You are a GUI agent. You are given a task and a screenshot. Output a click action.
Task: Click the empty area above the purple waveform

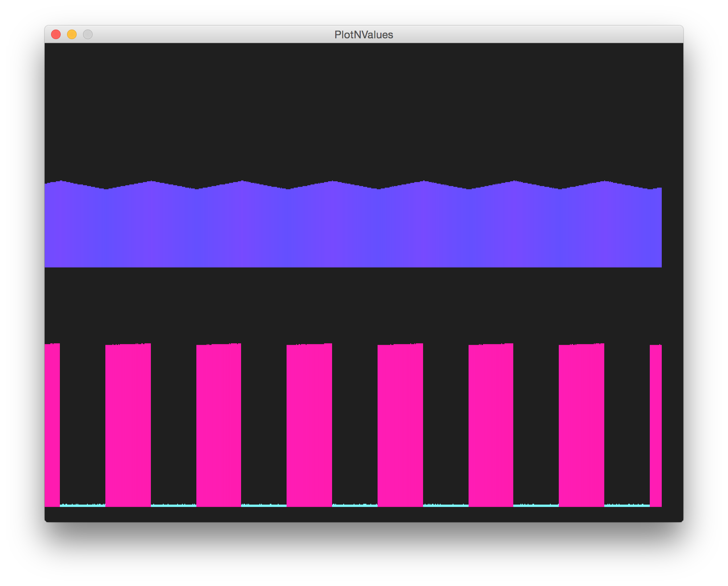point(359,112)
